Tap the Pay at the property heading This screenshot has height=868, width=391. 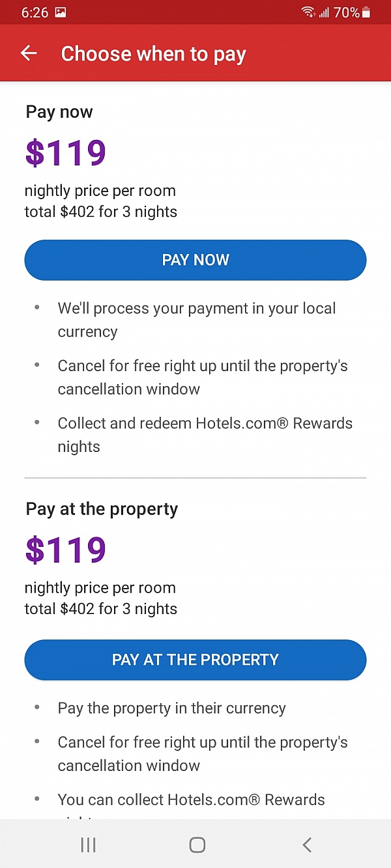102,509
